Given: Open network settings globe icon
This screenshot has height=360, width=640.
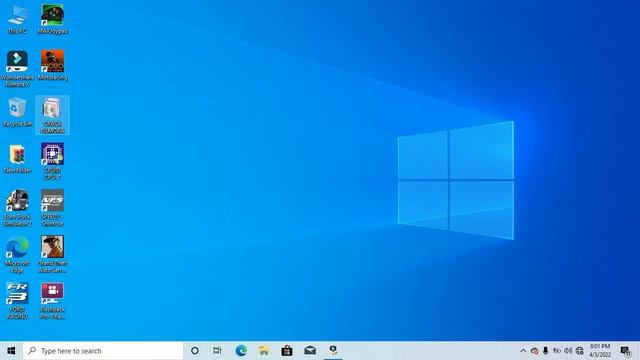Looking at the screenshot, I should pyautogui.click(x=579, y=351).
